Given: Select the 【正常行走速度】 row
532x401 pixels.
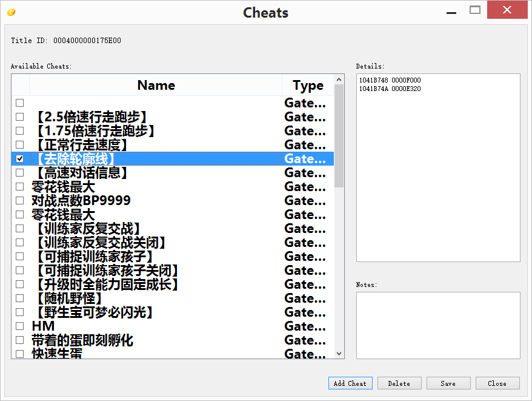Looking at the screenshot, I should (x=172, y=144).
